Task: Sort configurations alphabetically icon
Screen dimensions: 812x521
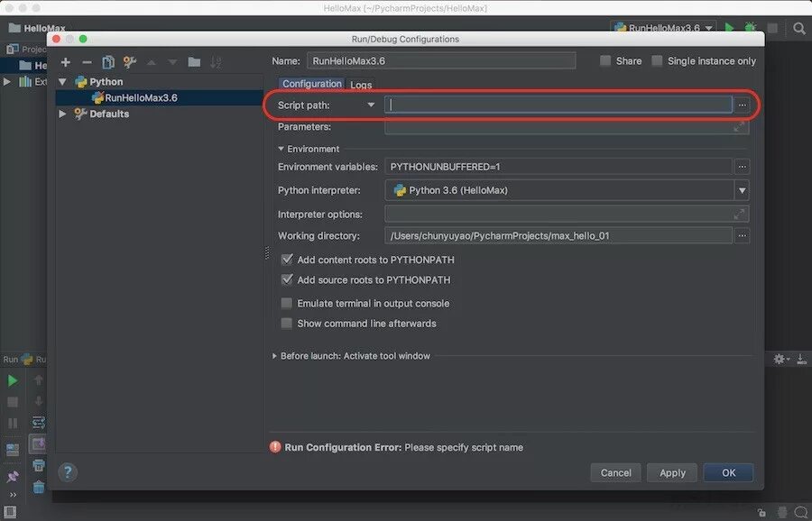Action: [216, 62]
